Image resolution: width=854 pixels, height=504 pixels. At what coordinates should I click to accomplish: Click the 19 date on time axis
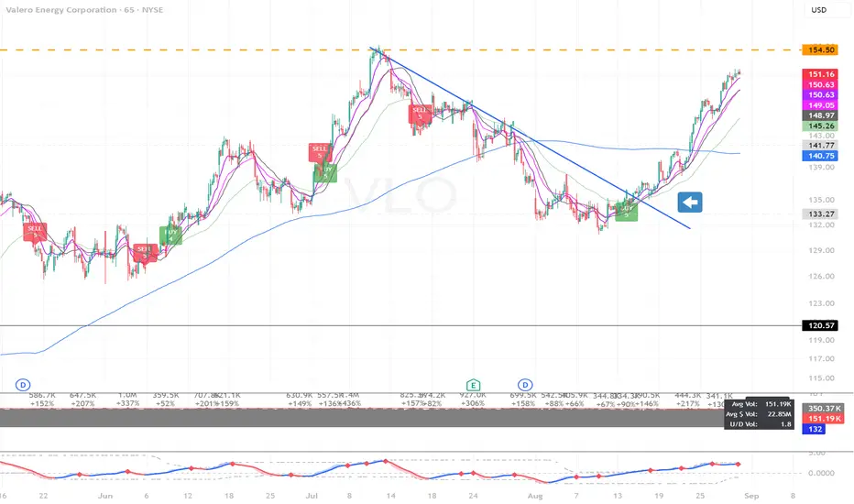pyautogui.click(x=659, y=496)
